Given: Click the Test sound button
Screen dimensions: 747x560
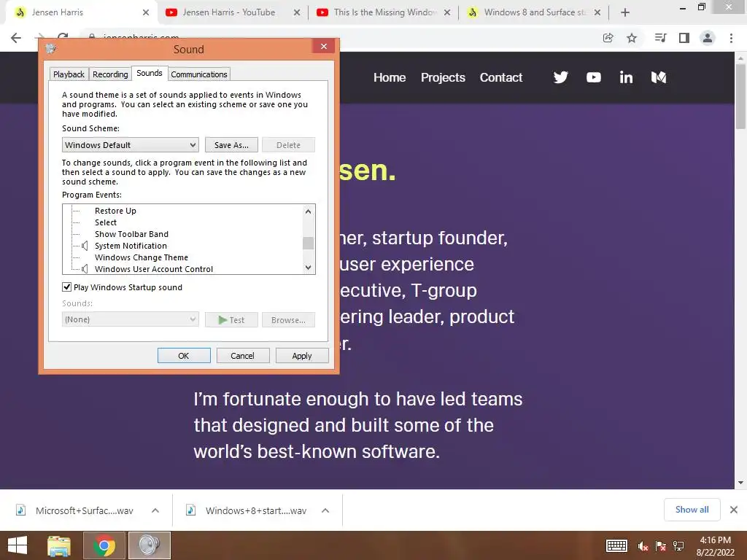Looking at the screenshot, I should click(x=231, y=320).
